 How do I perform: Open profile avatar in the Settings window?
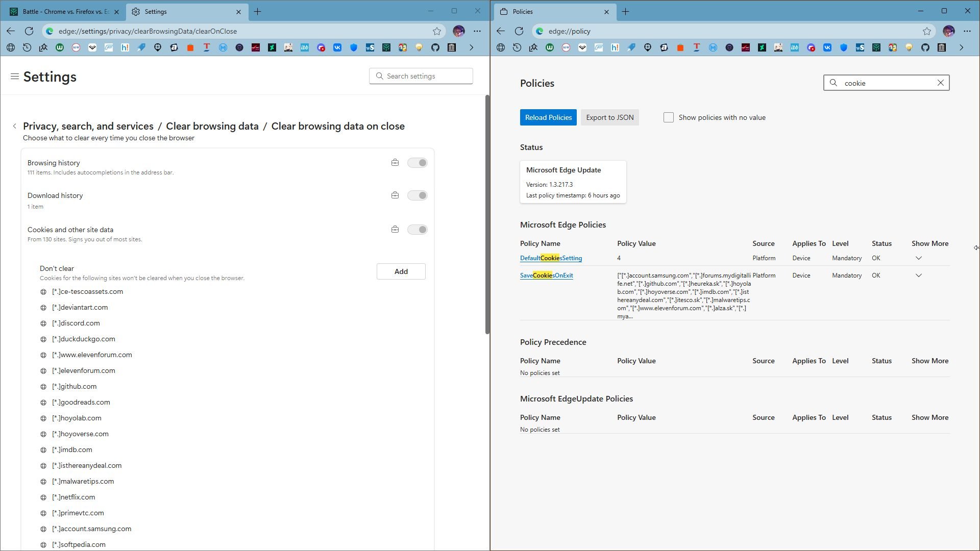pyautogui.click(x=459, y=31)
